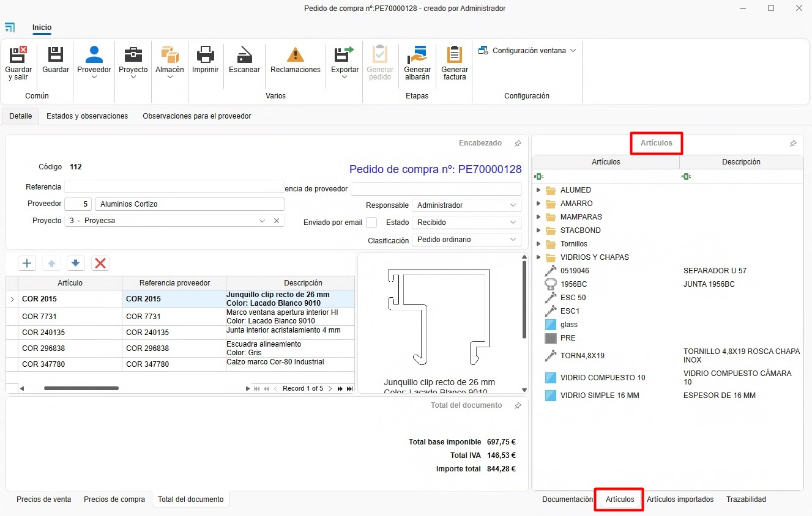The height and width of the screenshot is (516, 812).
Task: Sort by Referencia proveedor column header
Action: pyautogui.click(x=174, y=283)
